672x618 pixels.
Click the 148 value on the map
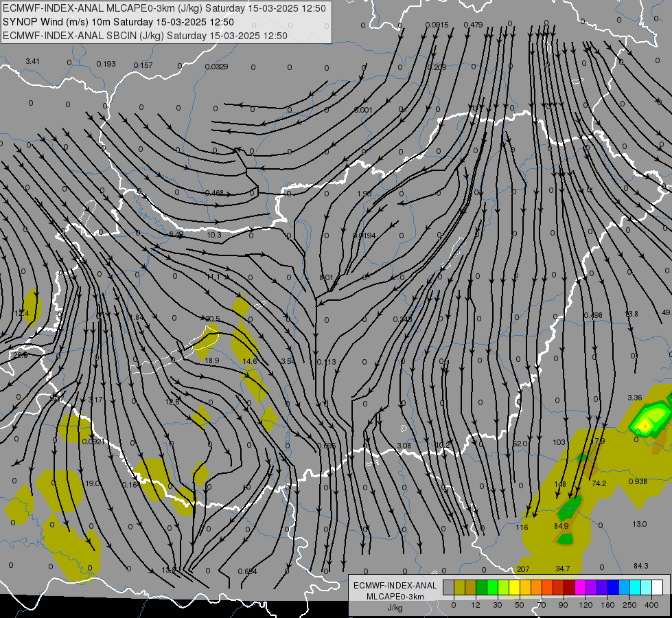tap(559, 484)
